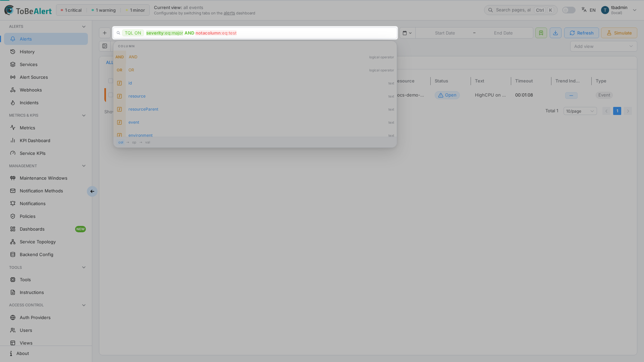Click the Start Date field

tap(445, 33)
